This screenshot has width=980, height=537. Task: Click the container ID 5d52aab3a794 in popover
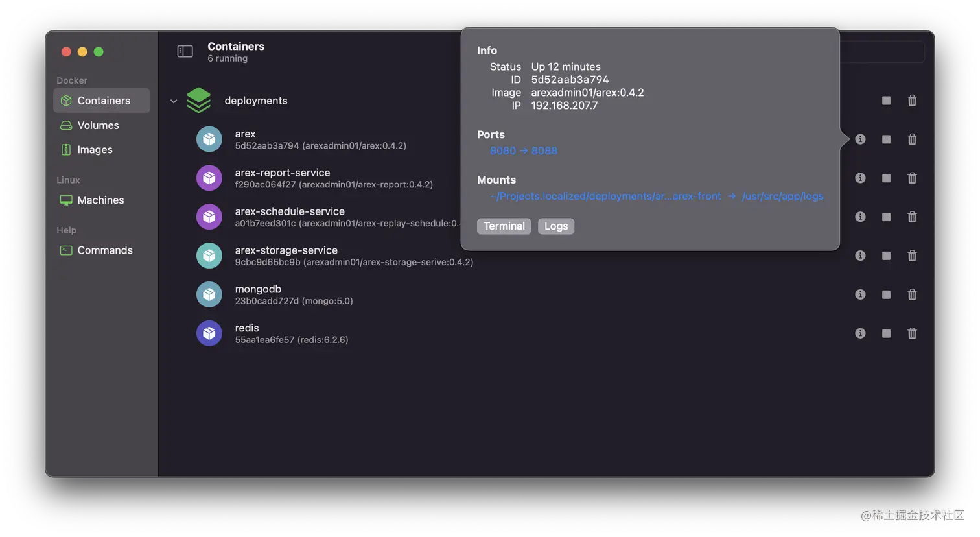570,80
